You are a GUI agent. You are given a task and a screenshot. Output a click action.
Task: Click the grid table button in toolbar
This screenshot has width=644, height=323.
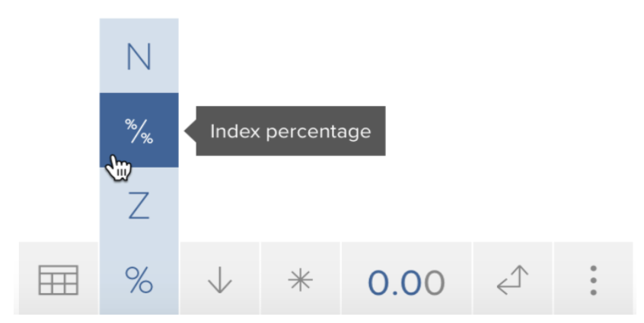[58, 280]
